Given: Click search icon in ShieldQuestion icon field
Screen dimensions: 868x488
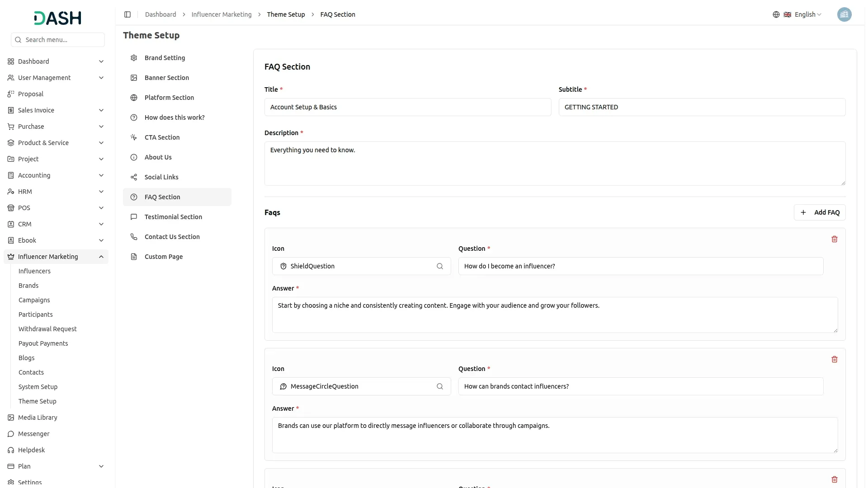Looking at the screenshot, I should [x=440, y=266].
